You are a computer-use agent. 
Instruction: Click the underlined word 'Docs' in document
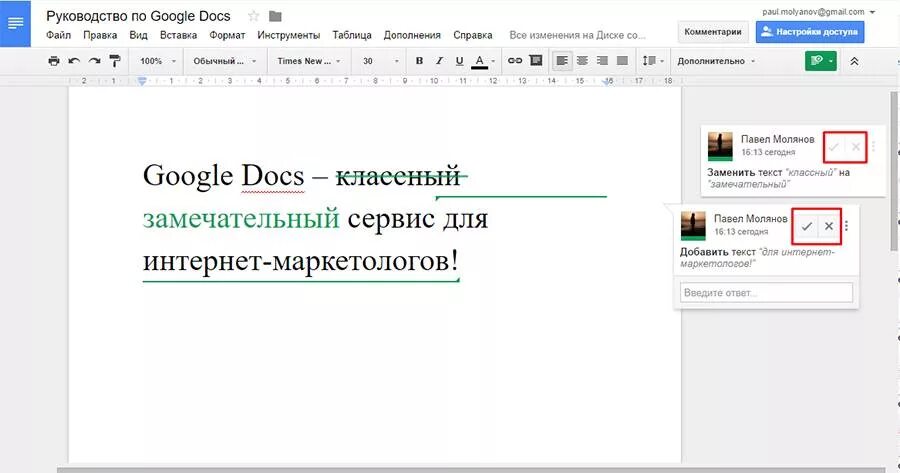272,176
